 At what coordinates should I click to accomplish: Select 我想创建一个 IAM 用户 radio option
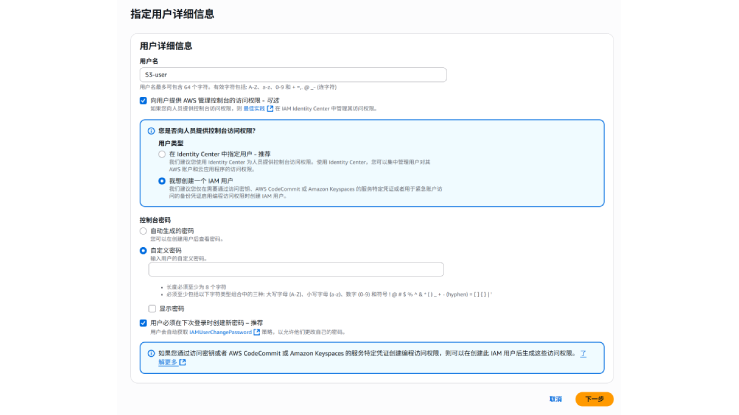162,181
